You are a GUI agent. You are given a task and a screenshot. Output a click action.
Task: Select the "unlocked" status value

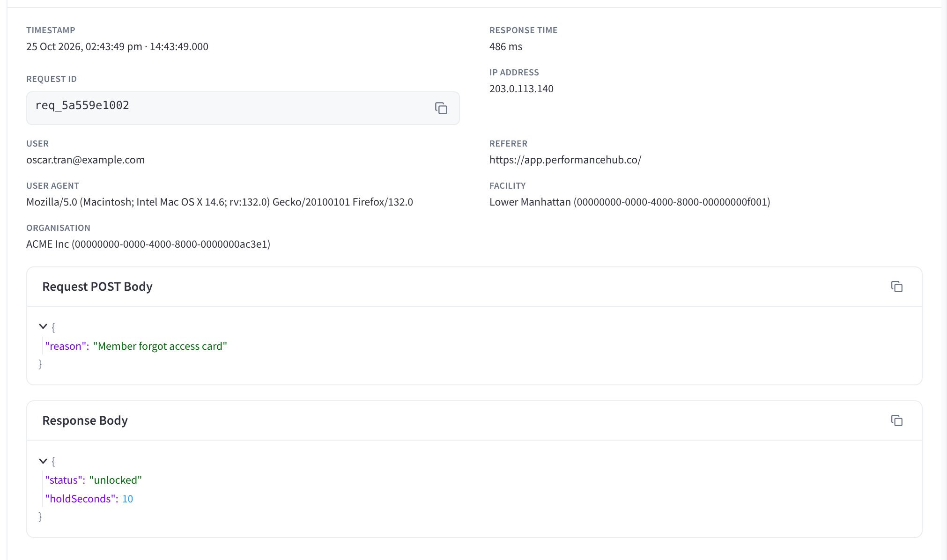click(116, 480)
